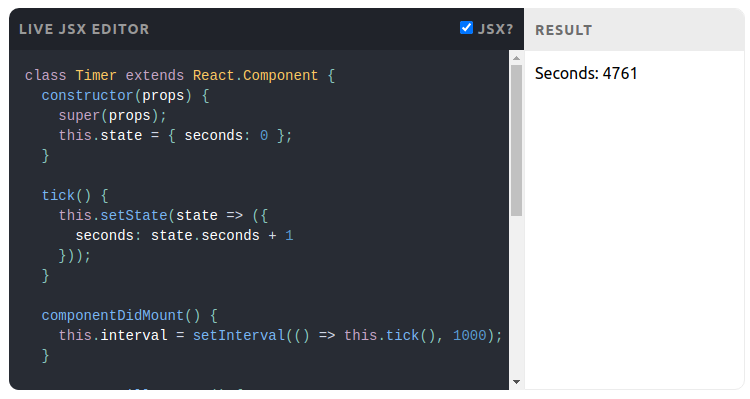Uncheck the JSX? checkbox
This screenshot has height=399, width=750.
point(466,28)
